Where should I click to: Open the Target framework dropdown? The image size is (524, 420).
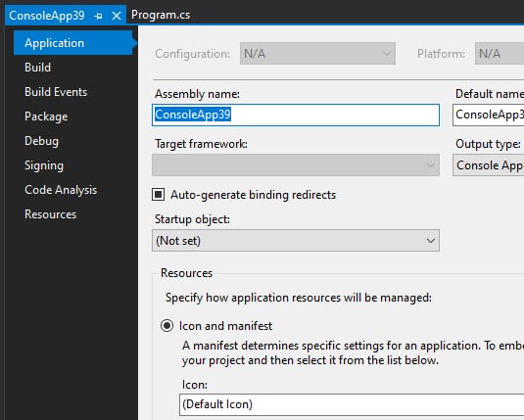(x=296, y=164)
